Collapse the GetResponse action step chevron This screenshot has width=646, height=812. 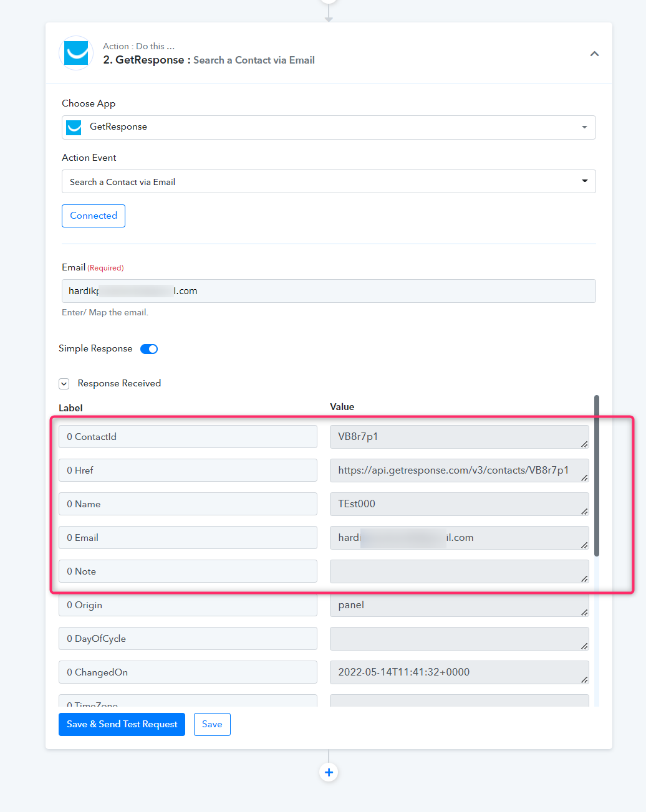click(594, 54)
